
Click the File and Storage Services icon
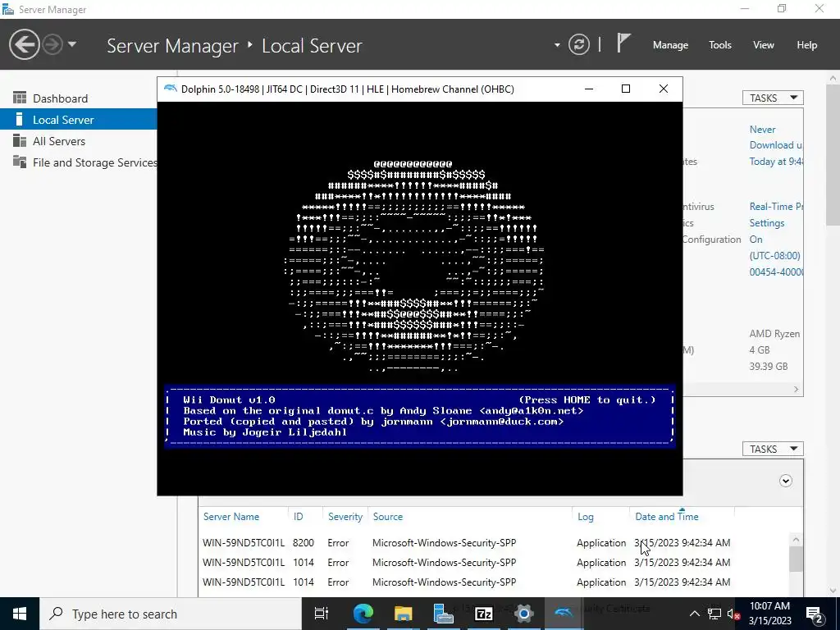(20, 162)
